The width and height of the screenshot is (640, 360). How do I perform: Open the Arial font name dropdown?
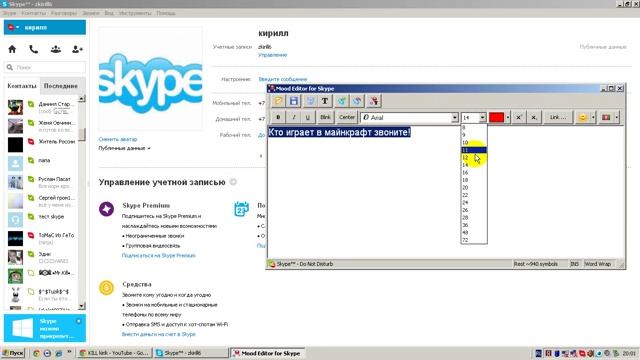[455, 118]
